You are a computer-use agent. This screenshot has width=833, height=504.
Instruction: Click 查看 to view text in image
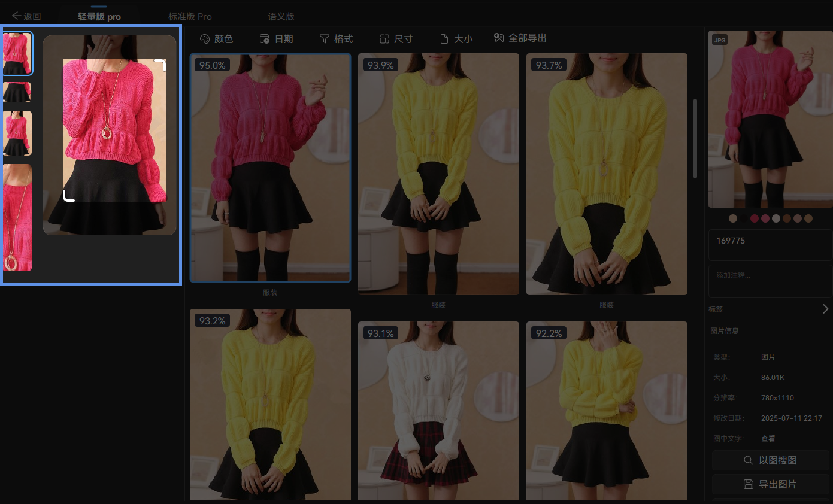[768, 438]
